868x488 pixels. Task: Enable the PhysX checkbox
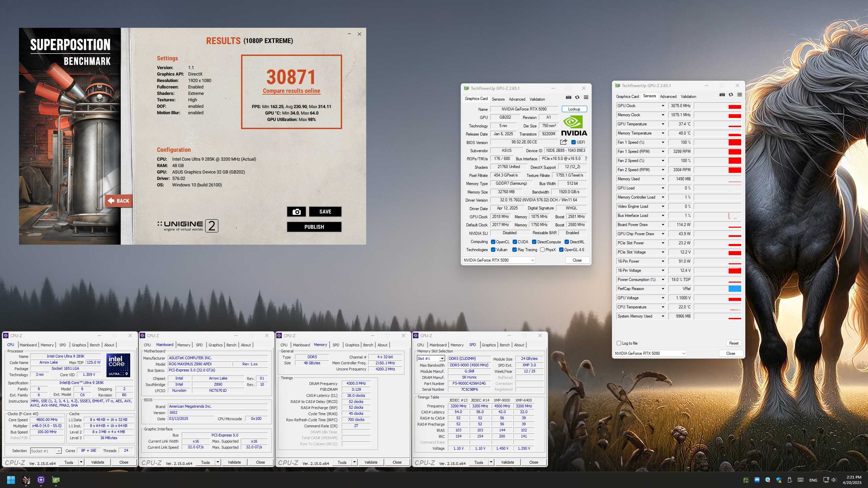(542, 250)
